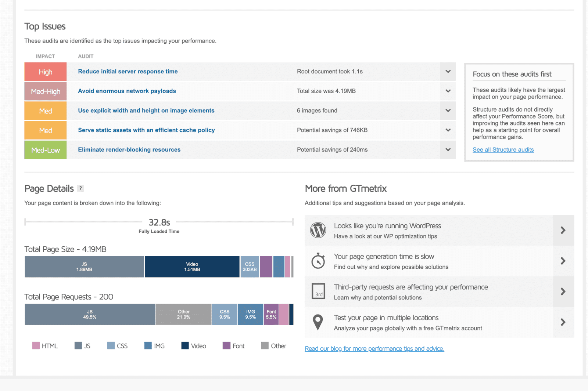The height and width of the screenshot is (391, 588).
Task: Open the Page Details help icon
Action: (x=80, y=188)
